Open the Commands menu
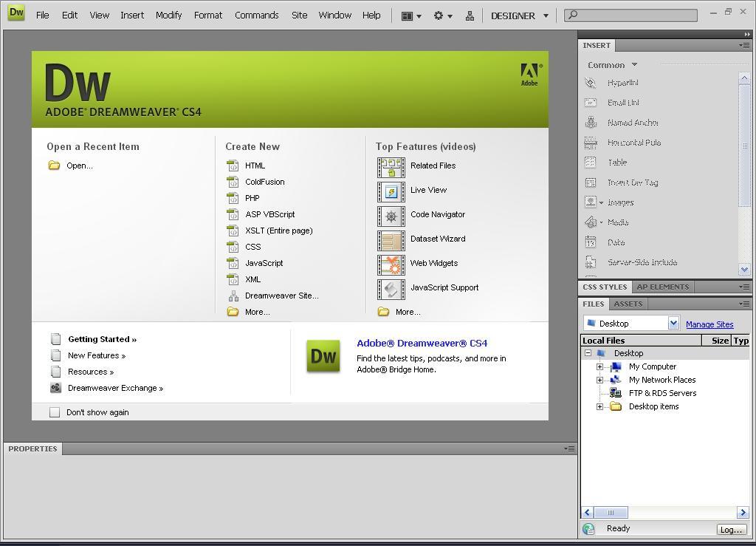 (256, 16)
